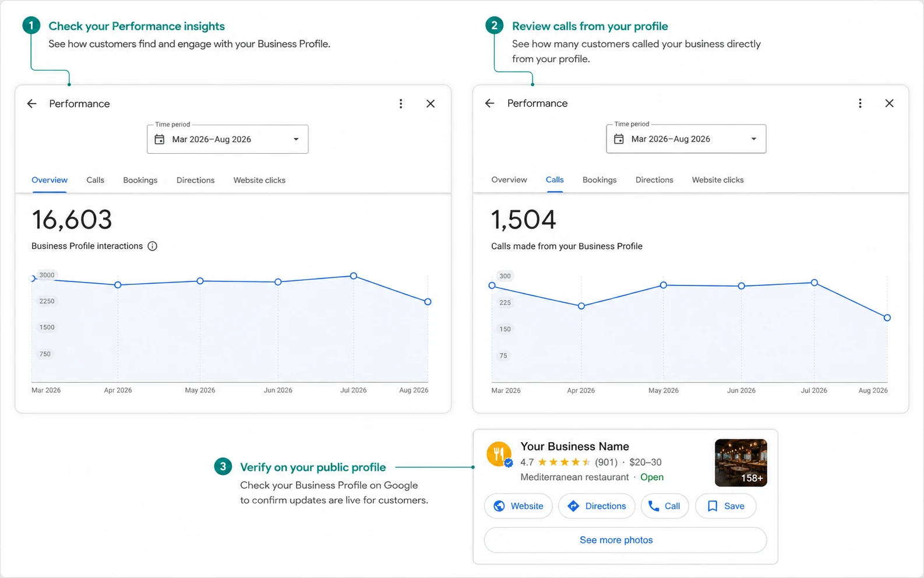Click the Mediterranean restaurant category text
924x578 pixels.
pyautogui.click(x=574, y=477)
